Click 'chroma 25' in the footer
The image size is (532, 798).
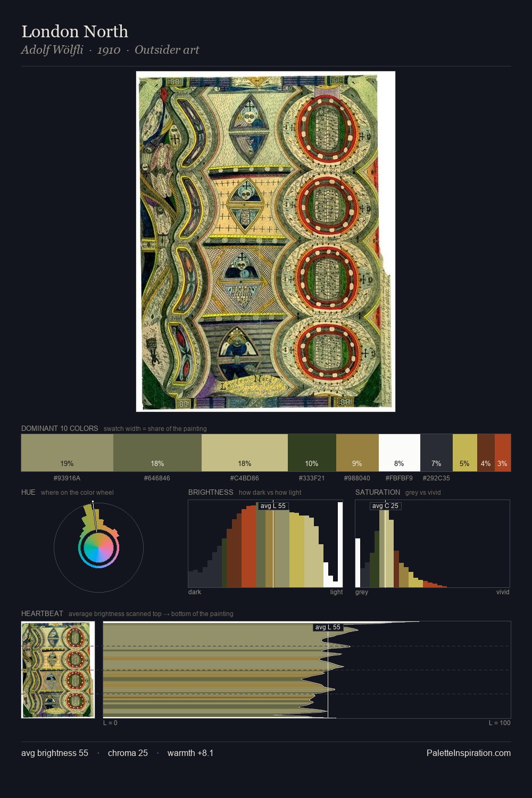(x=128, y=753)
